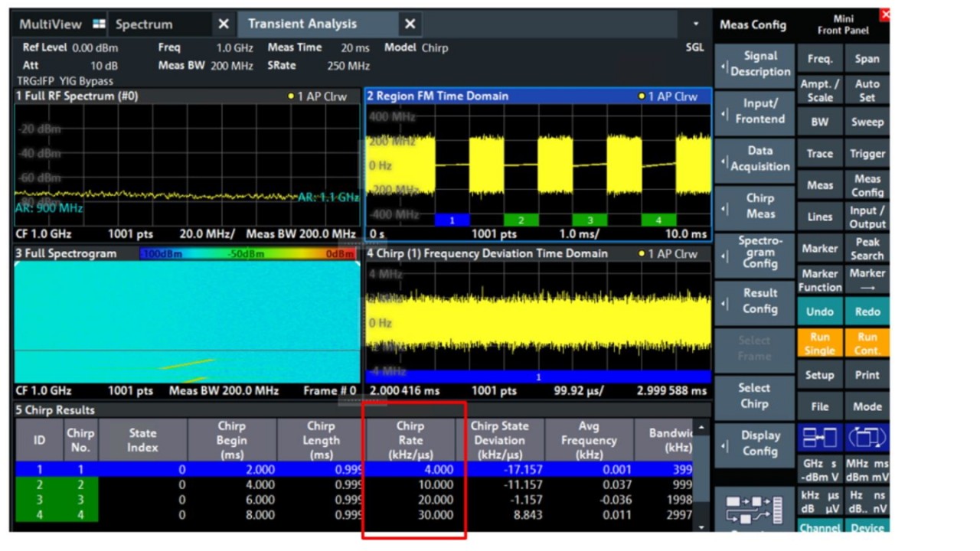Click the Input/Output key
Screen dimensions: 980x551
point(867,217)
